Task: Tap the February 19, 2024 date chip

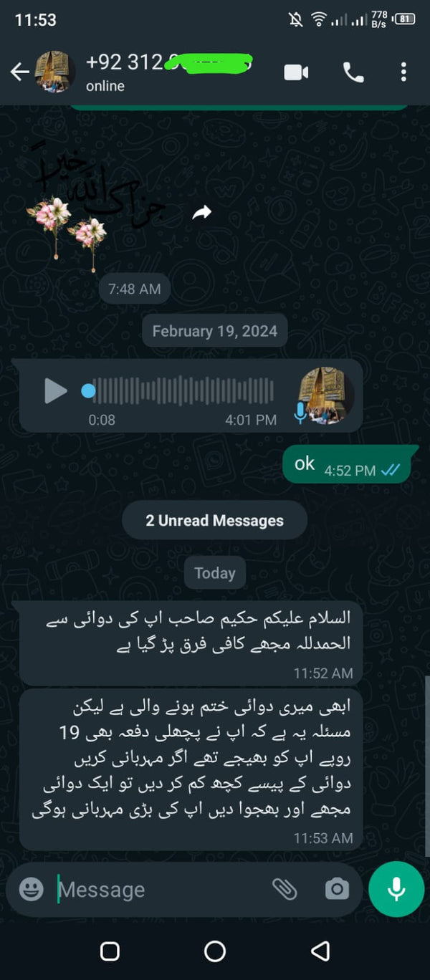Action: pyautogui.click(x=215, y=332)
